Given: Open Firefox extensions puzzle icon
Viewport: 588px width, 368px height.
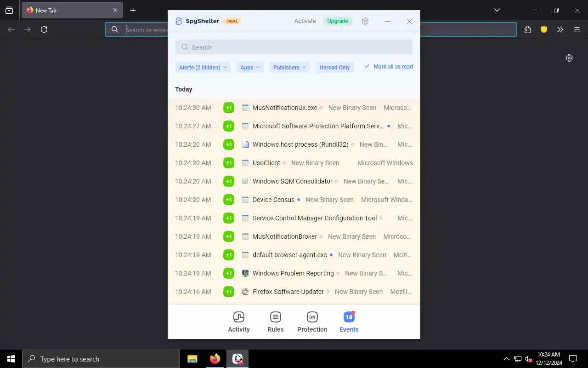Looking at the screenshot, I should [x=527, y=29].
